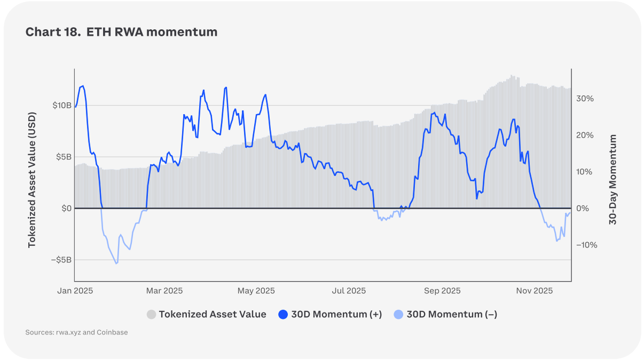Click the –$5B left axis label
The height and width of the screenshot is (360, 644).
(60, 260)
